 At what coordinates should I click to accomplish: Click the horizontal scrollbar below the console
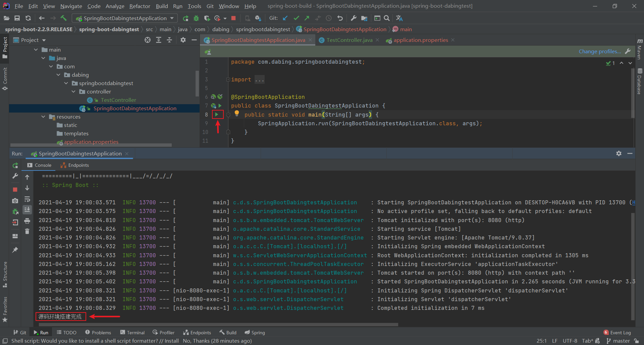[218, 324]
